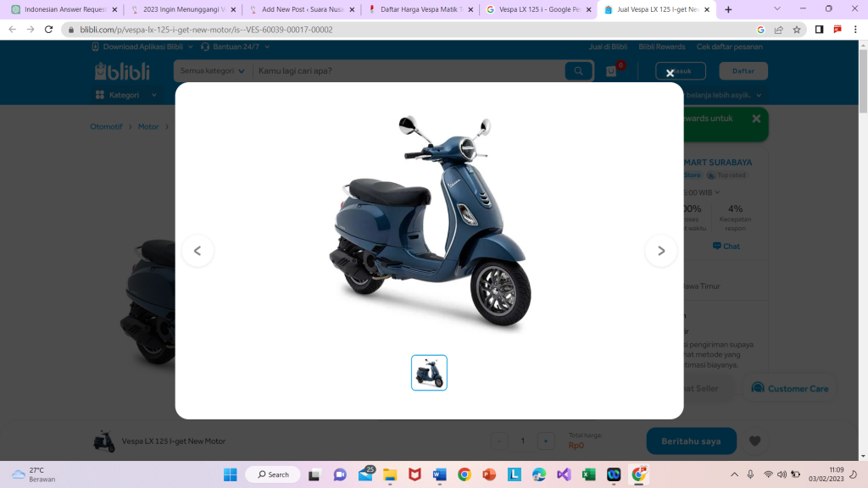Click the search magnifier button

point(578,71)
